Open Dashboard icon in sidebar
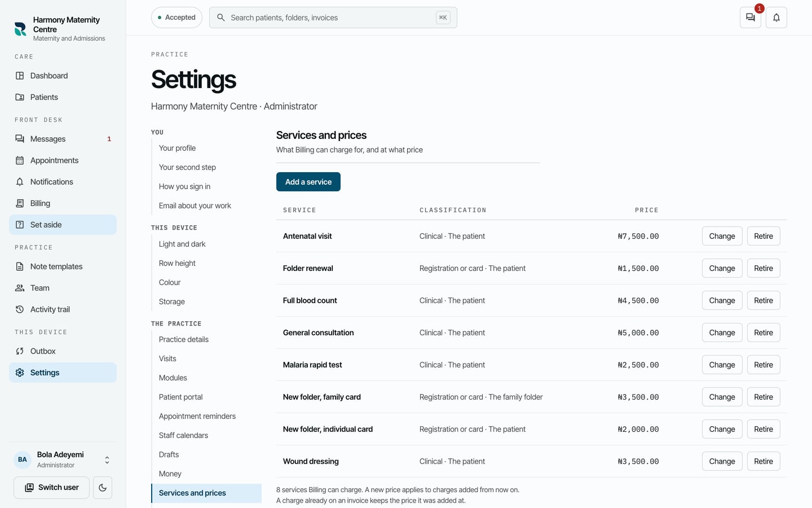The image size is (812, 508). tap(20, 76)
